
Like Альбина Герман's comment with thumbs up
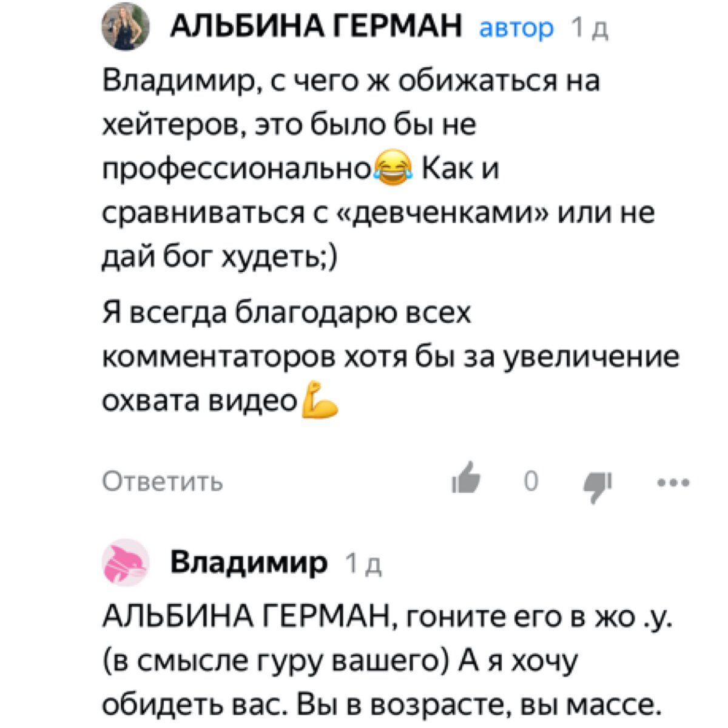(x=466, y=481)
